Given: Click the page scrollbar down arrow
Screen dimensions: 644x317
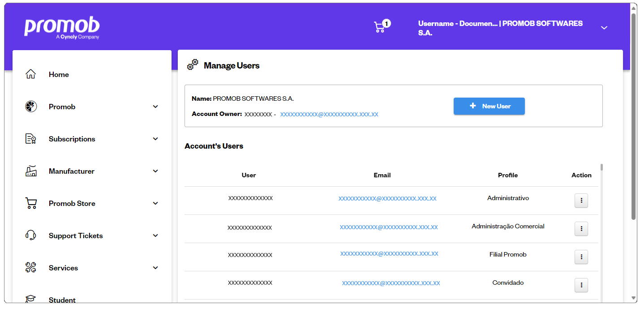Looking at the screenshot, I should 633,298.
